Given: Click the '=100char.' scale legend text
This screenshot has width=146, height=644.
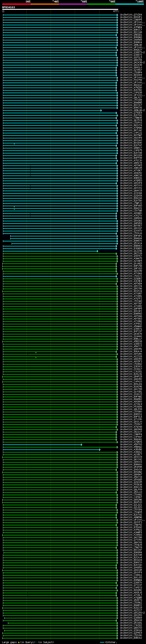Looking at the screenshot, I should [x=111, y=642].
